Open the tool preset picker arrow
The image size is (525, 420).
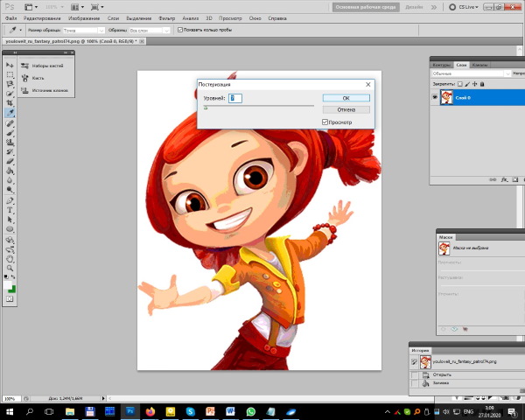[x=21, y=30]
